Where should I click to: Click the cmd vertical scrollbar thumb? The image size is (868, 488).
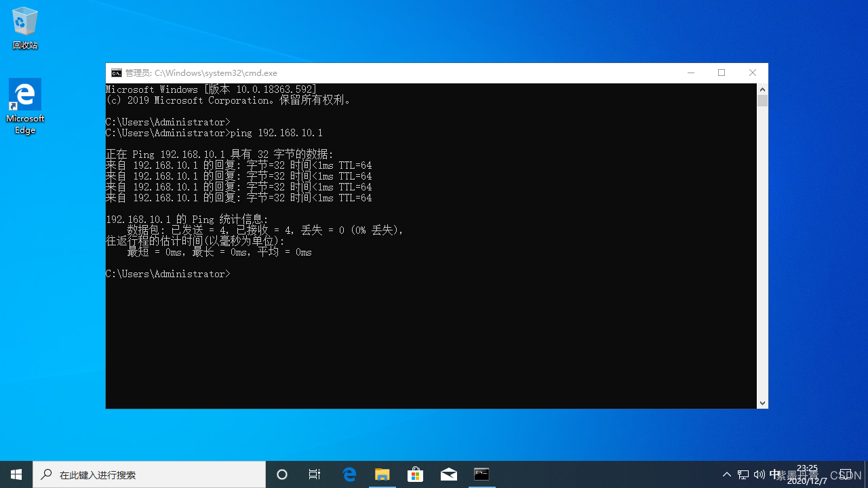pos(762,100)
